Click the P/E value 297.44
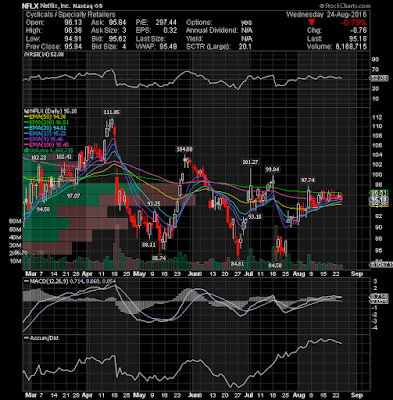Viewport: 393px width, 400px height. [166, 23]
